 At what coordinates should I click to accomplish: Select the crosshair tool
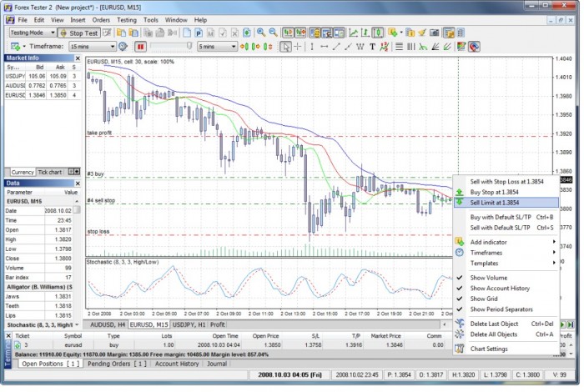(299, 47)
